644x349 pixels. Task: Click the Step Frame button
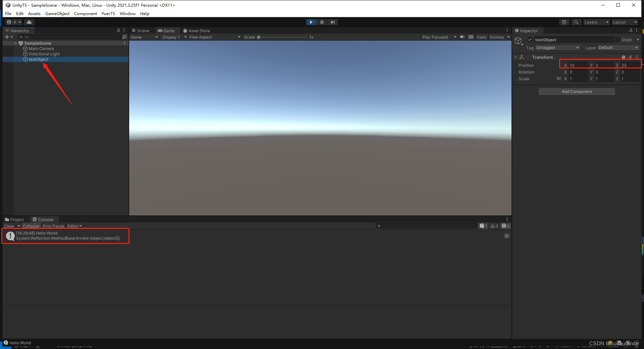[332, 22]
